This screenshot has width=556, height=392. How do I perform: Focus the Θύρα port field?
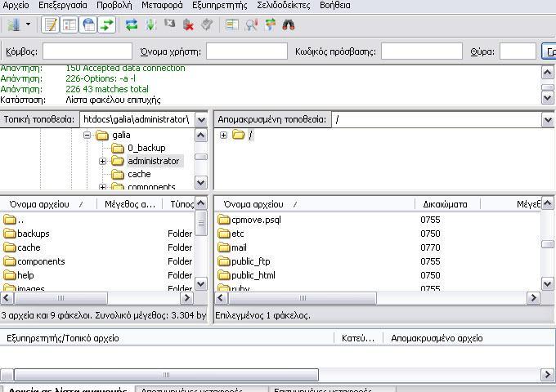click(518, 51)
